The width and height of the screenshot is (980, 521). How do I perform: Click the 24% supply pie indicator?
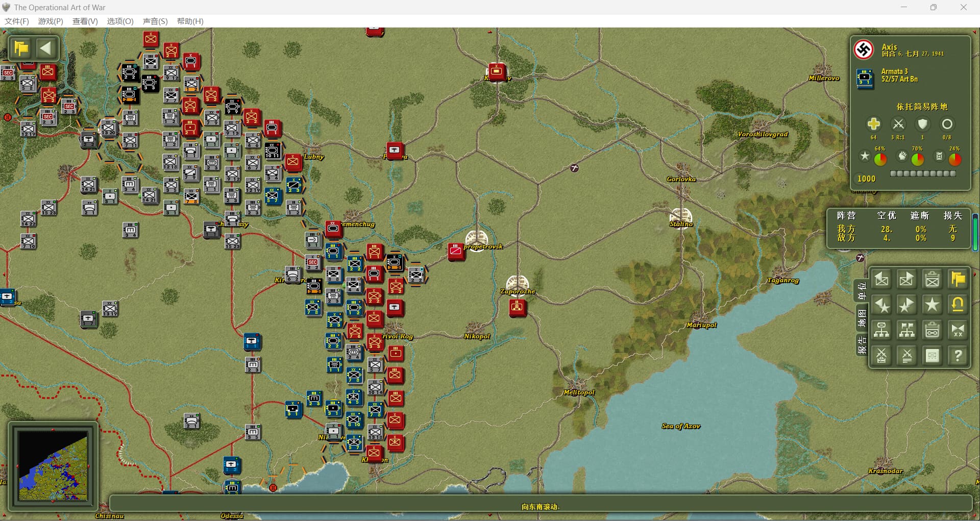(955, 159)
